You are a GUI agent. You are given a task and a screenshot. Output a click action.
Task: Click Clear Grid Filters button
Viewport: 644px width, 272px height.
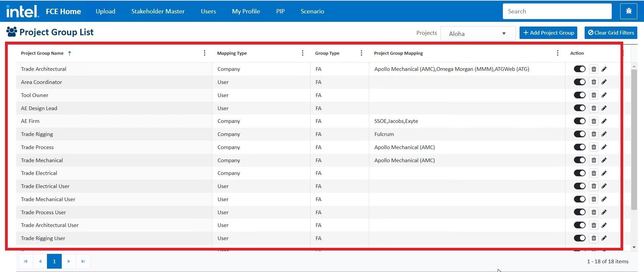(610, 33)
